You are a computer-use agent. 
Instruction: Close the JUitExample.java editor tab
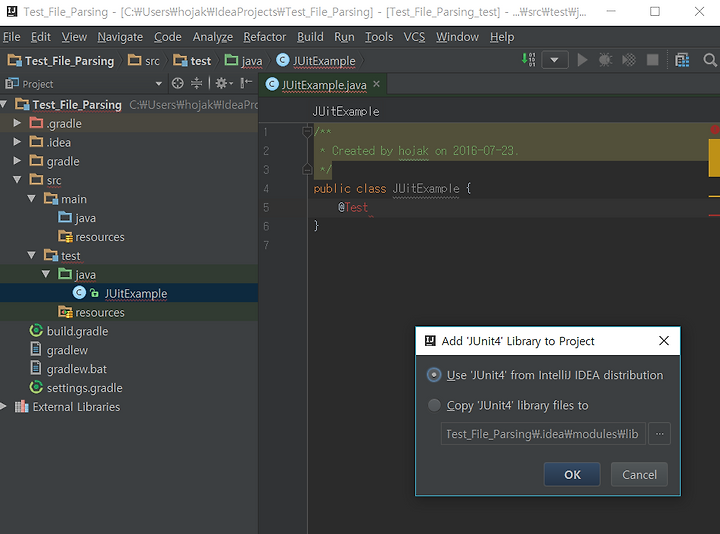(x=377, y=84)
